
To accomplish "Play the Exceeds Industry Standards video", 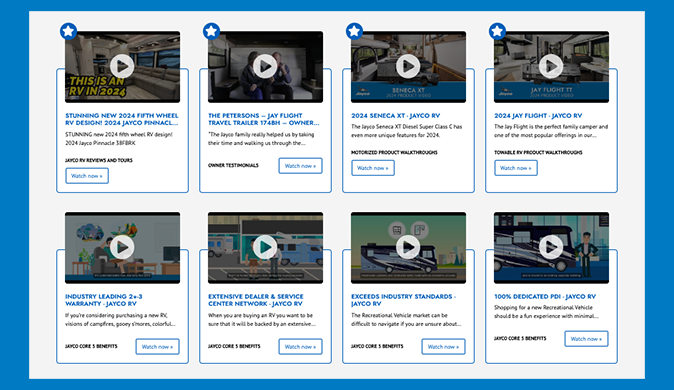I will pyautogui.click(x=408, y=247).
